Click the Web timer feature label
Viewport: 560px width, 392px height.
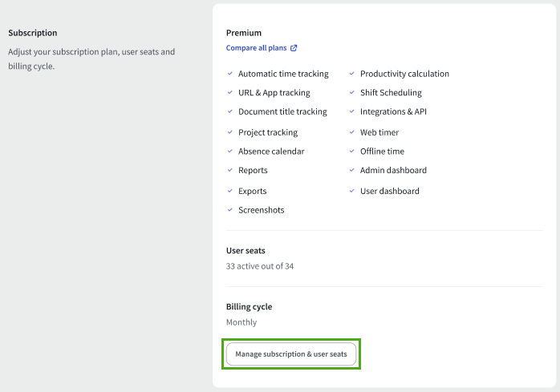pos(379,132)
